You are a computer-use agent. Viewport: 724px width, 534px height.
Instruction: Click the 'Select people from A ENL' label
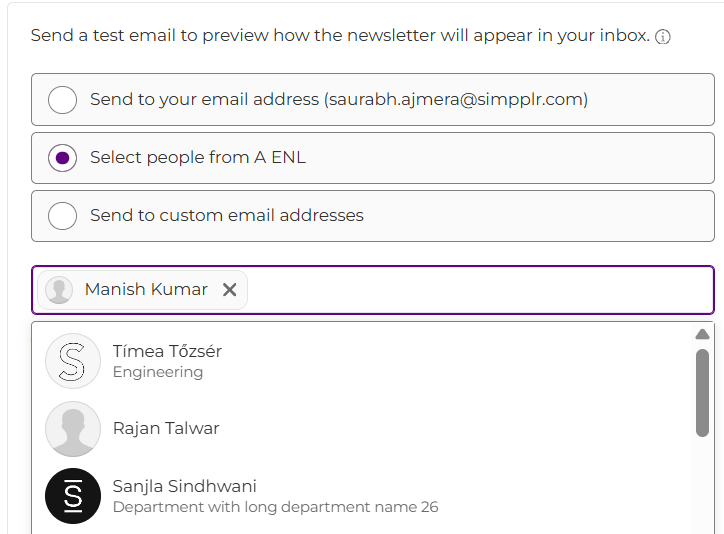(198, 158)
